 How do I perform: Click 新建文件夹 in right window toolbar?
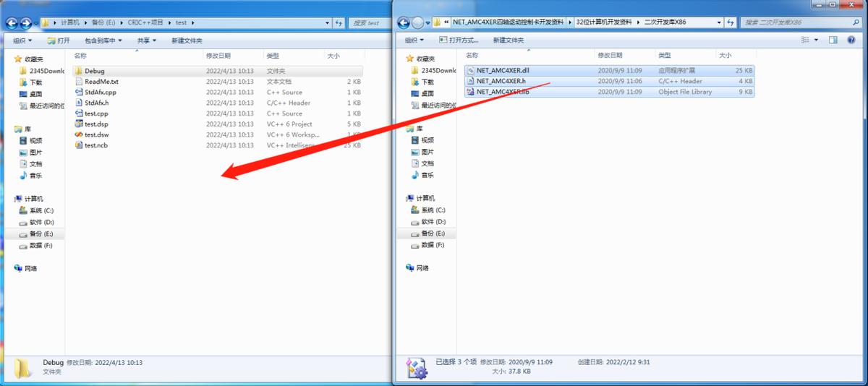pyautogui.click(x=510, y=40)
